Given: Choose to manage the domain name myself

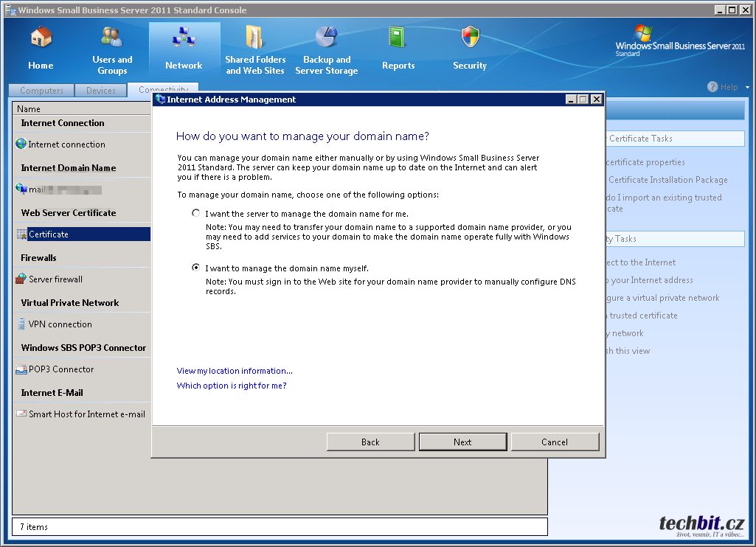Looking at the screenshot, I should coord(195,268).
